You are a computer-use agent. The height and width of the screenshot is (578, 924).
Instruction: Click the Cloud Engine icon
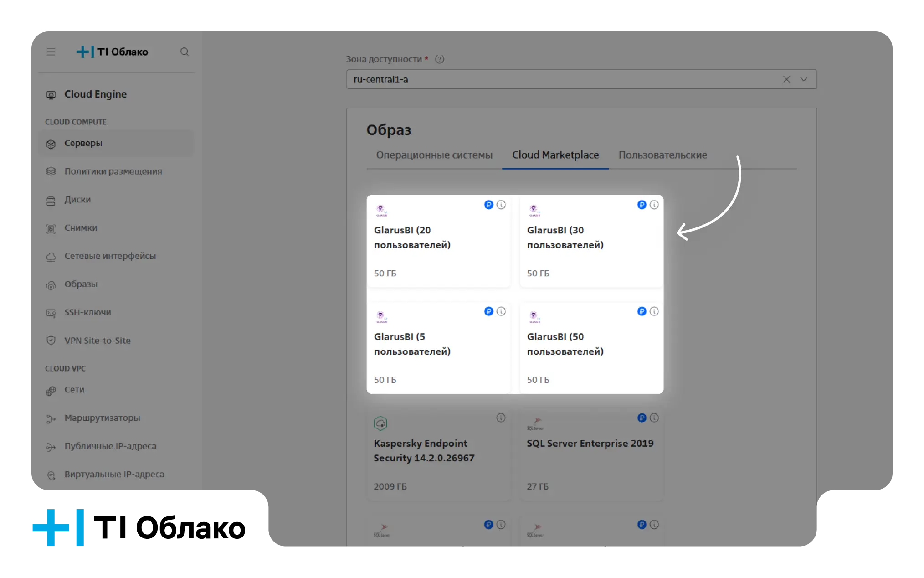51,95
